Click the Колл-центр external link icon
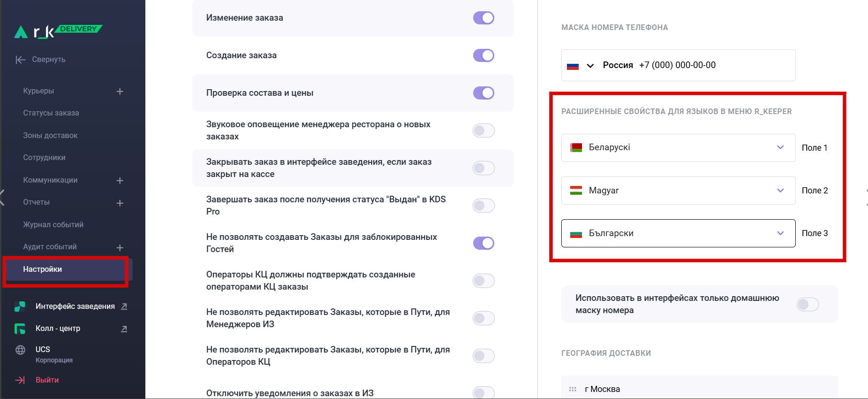This screenshot has width=868, height=399. coord(124,329)
